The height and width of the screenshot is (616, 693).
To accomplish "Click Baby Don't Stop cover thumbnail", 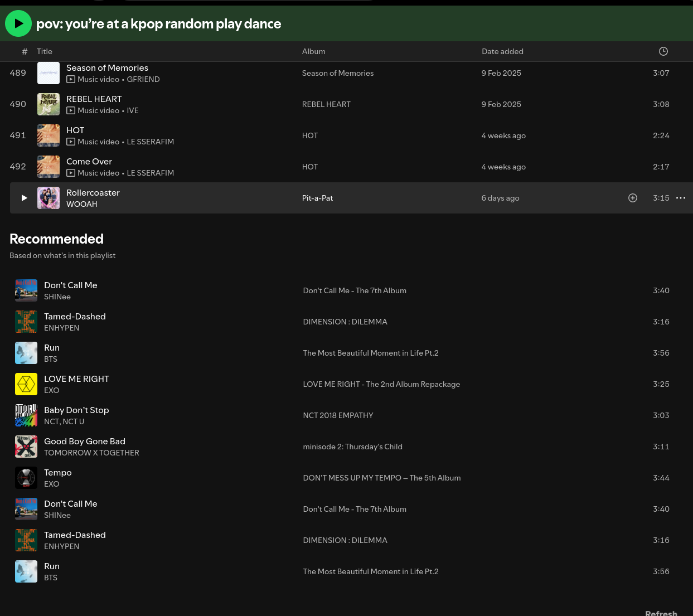I will pos(26,415).
